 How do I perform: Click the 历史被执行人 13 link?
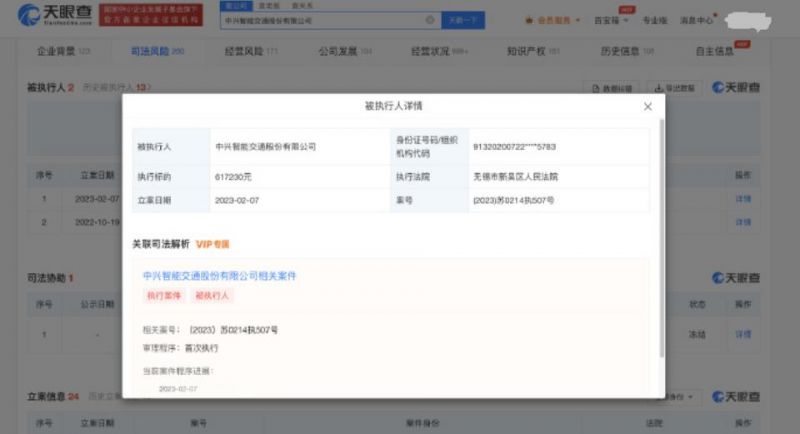click(x=116, y=88)
